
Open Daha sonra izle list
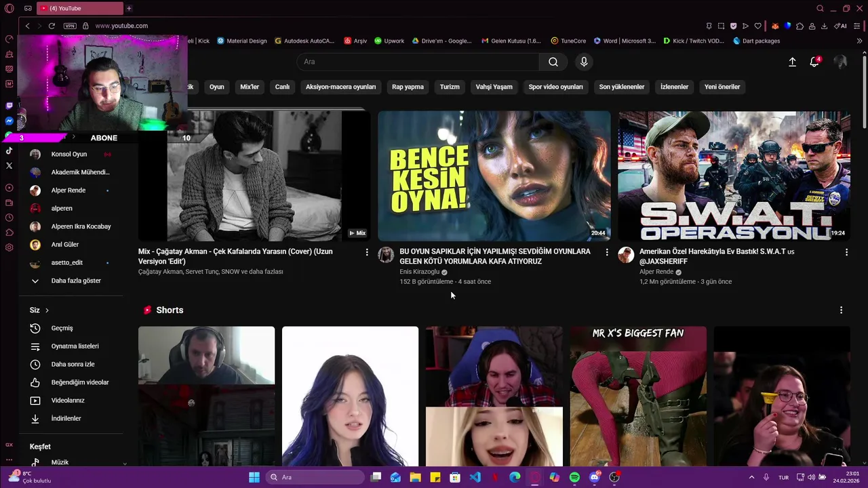click(x=71, y=364)
